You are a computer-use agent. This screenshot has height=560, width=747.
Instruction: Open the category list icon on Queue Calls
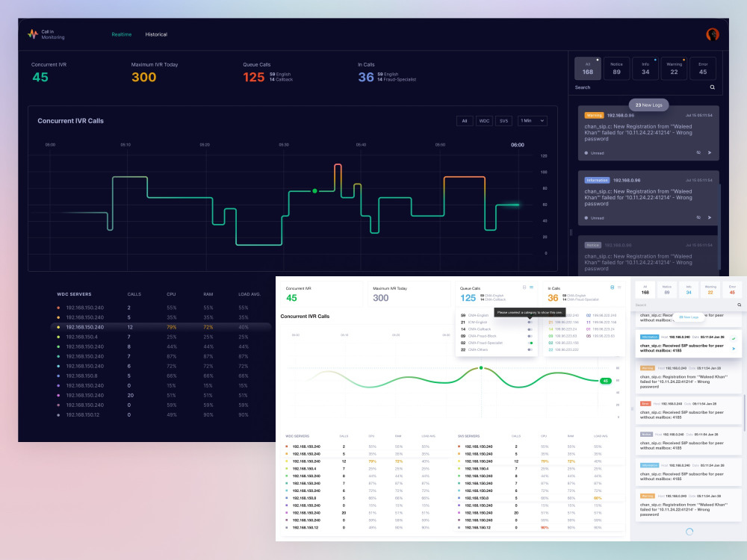pyautogui.click(x=532, y=287)
